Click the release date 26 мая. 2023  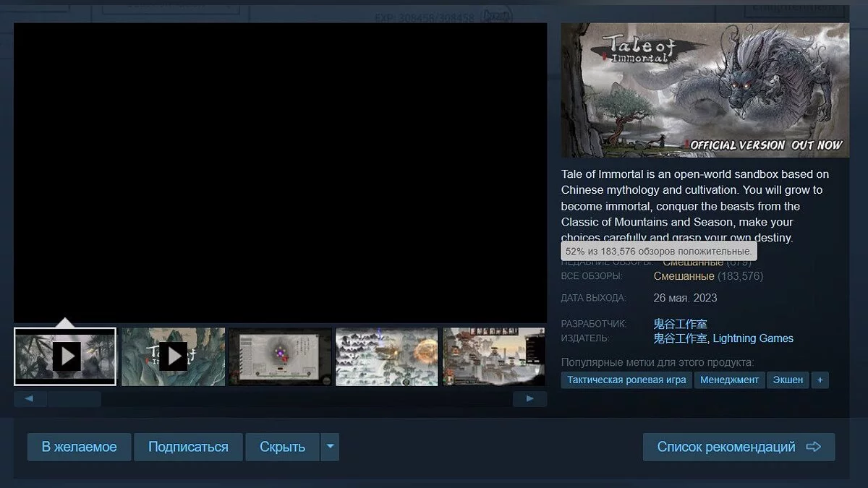tap(685, 298)
